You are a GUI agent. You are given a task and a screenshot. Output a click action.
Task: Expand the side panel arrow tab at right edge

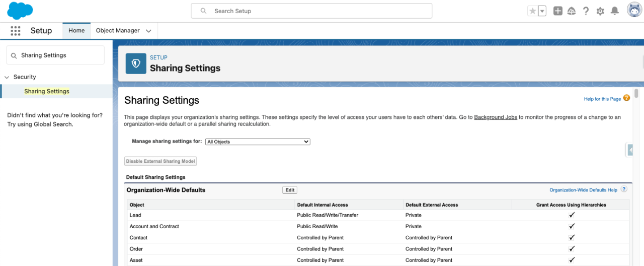630,150
